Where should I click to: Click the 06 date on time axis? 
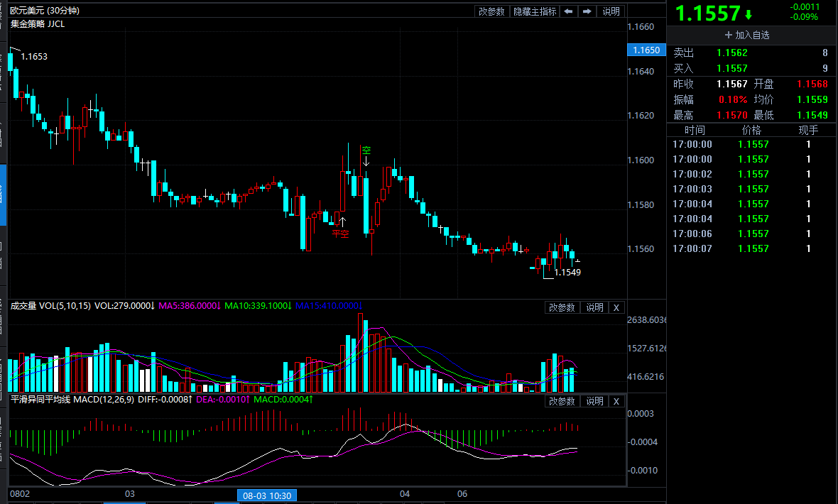462,494
